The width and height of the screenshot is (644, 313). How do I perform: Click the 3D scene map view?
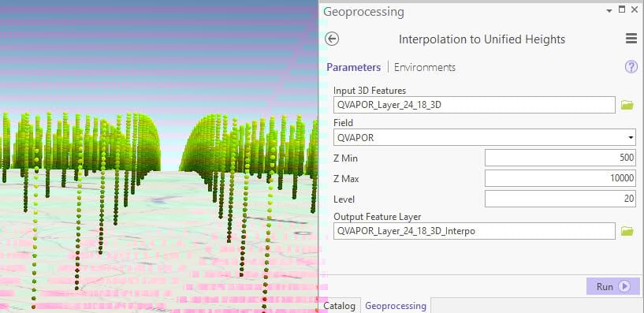(159, 156)
